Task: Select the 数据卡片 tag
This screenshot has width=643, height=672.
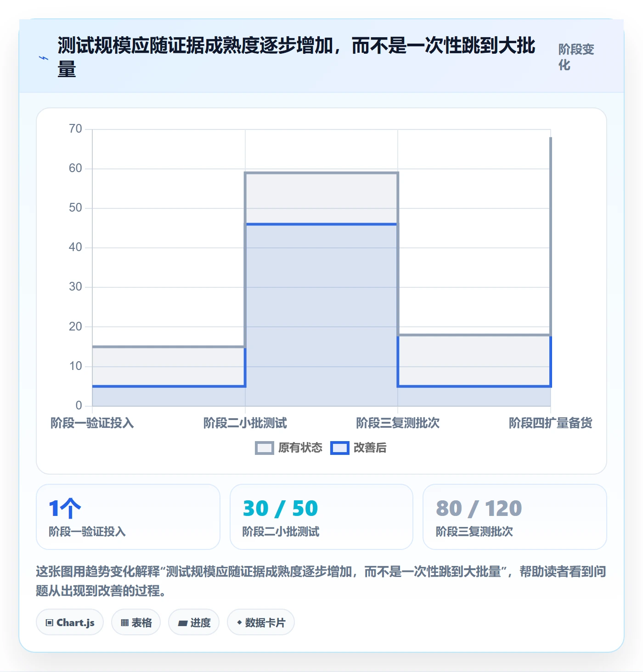Action: 261,622
